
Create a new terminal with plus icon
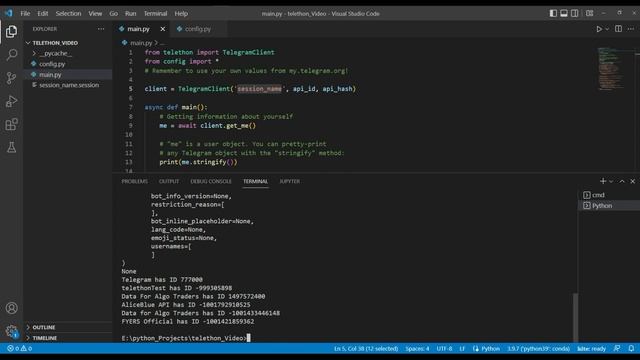pyautogui.click(x=602, y=181)
